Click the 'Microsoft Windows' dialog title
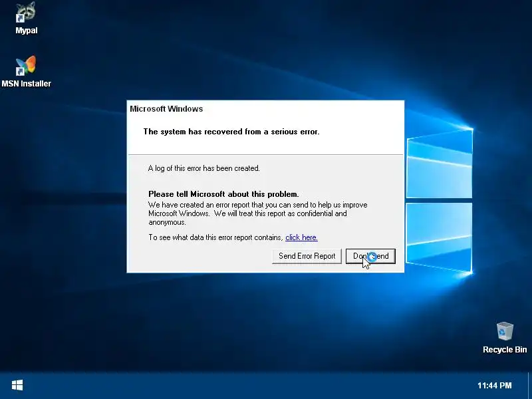 tap(166, 109)
